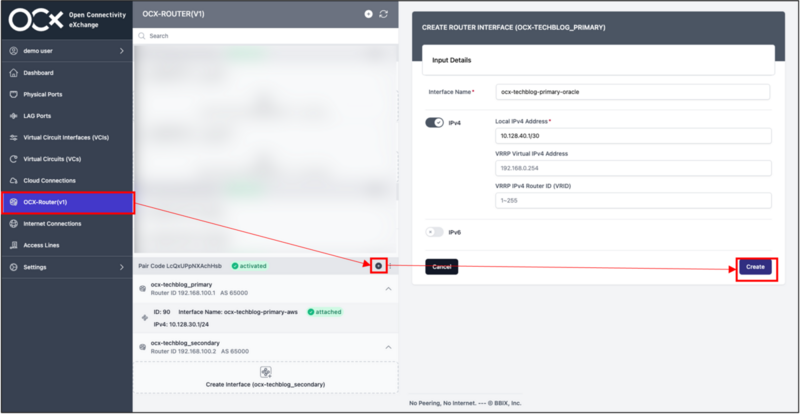Click the Create Interface icon for secondary

pos(266,372)
